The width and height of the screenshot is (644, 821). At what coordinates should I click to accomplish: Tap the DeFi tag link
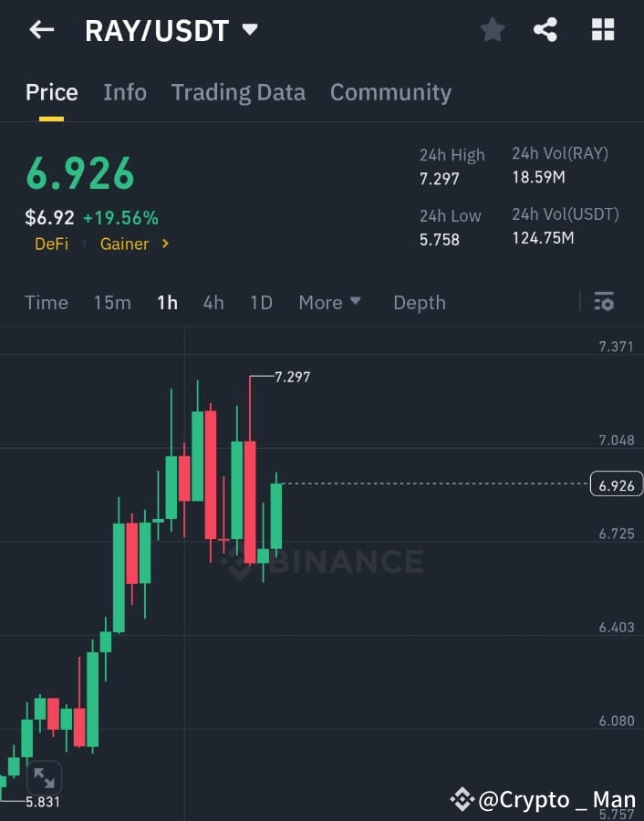pyautogui.click(x=51, y=244)
